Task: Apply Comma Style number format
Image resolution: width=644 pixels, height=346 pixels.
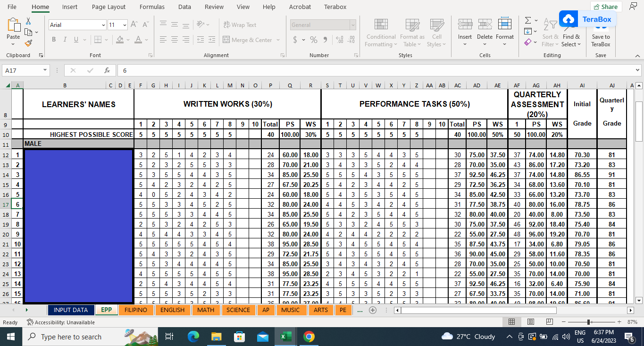Action: (x=326, y=40)
